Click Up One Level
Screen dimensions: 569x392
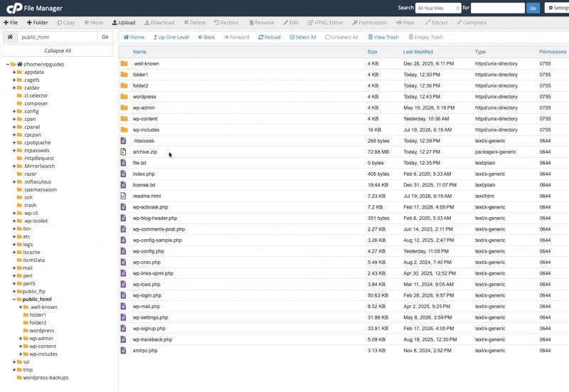pos(171,37)
